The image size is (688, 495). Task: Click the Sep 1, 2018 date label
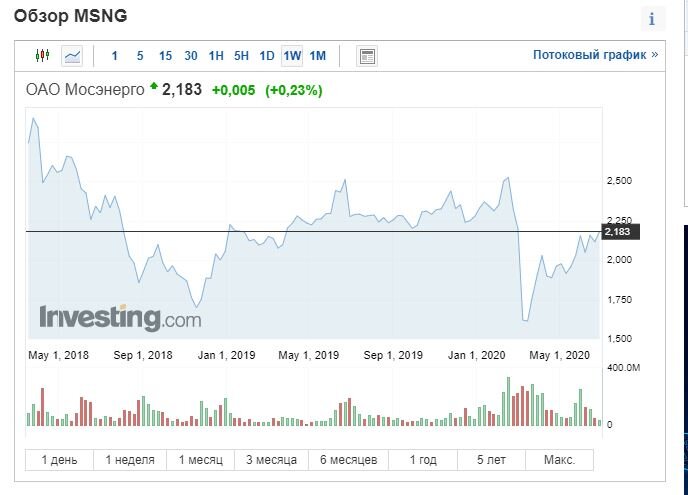143,355
